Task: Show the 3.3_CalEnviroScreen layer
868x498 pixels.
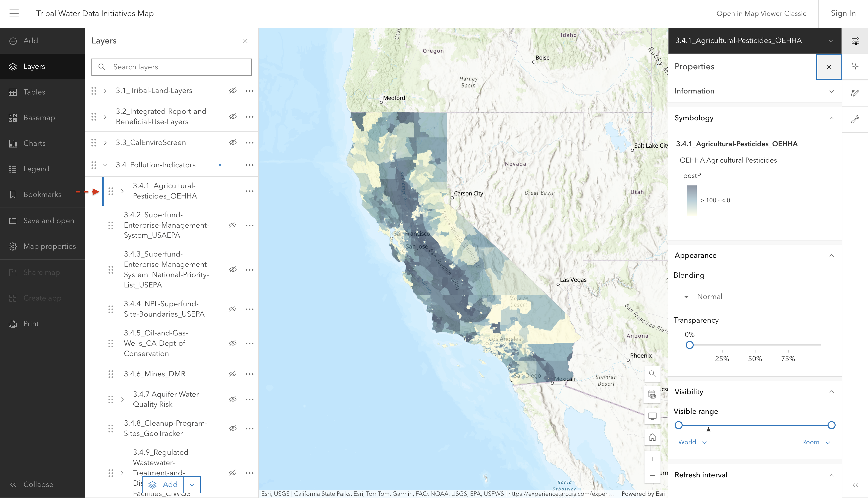Action: click(233, 143)
